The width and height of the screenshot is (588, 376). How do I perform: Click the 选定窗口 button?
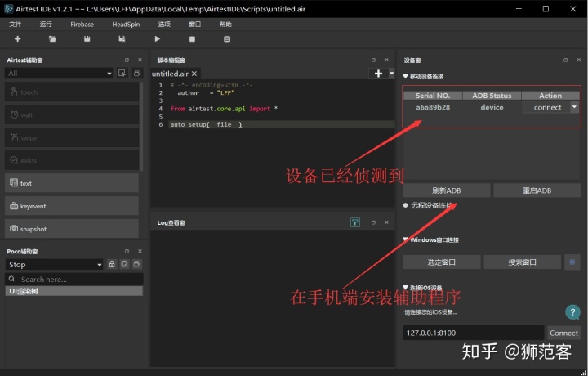pos(442,262)
